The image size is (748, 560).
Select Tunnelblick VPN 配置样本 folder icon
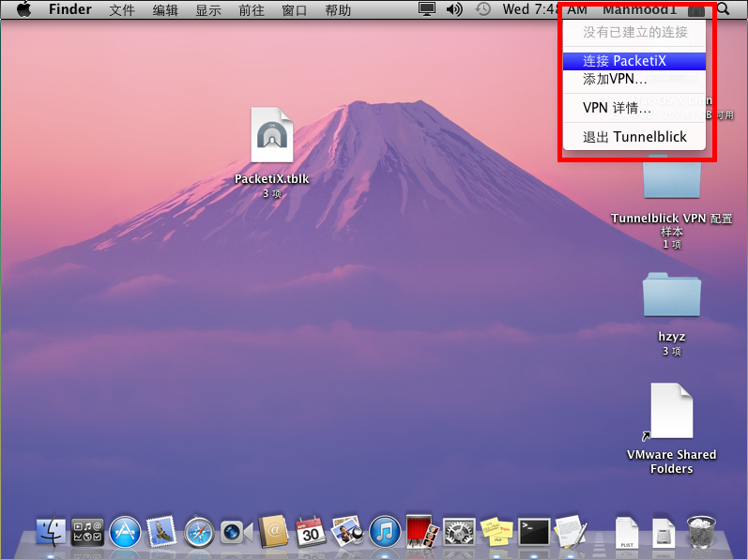coord(672,177)
